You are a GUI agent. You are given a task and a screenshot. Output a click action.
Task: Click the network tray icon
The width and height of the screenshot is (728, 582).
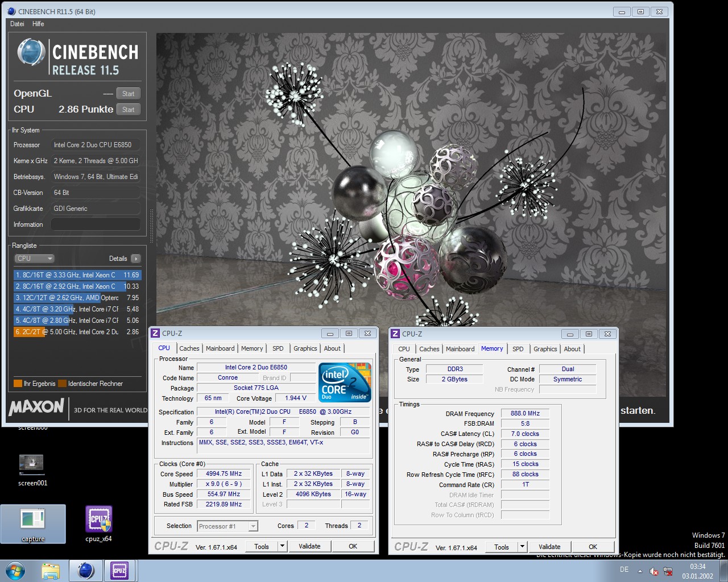click(668, 571)
